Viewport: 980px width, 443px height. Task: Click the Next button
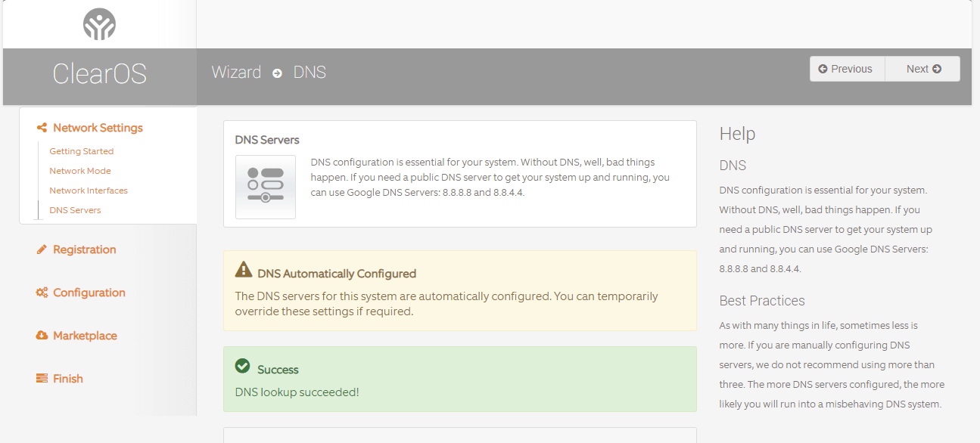[x=922, y=68]
